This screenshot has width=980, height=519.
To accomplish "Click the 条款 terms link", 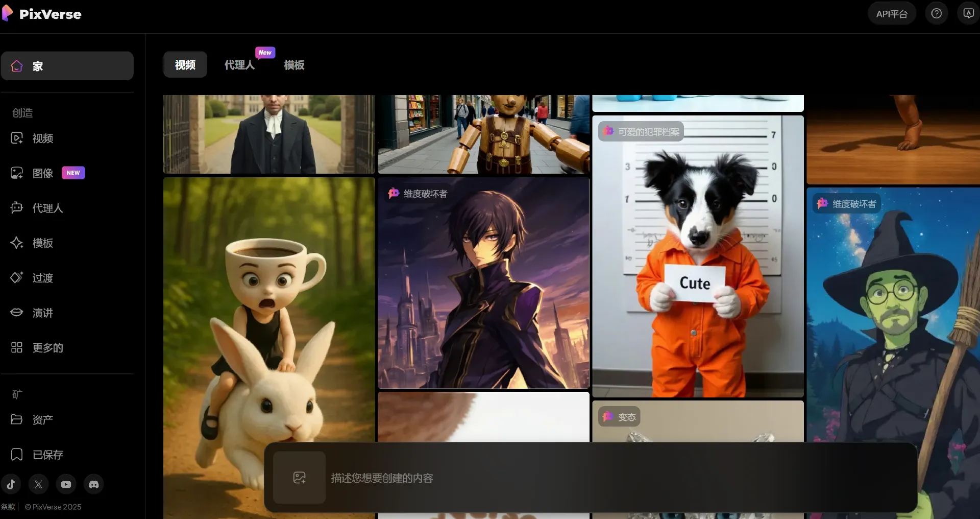I will (8, 507).
